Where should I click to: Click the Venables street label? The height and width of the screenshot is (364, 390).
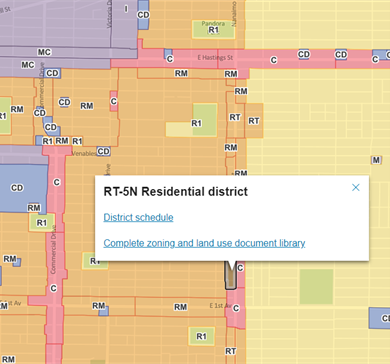(84, 154)
